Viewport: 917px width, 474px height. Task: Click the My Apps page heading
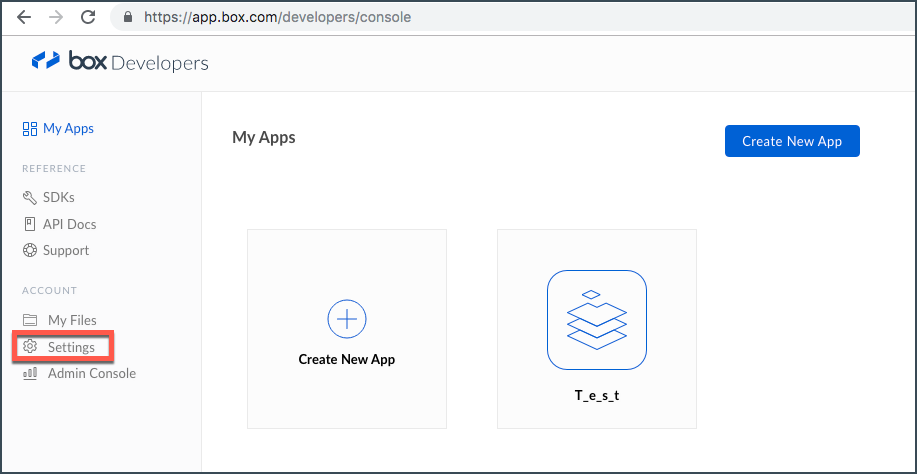264,137
